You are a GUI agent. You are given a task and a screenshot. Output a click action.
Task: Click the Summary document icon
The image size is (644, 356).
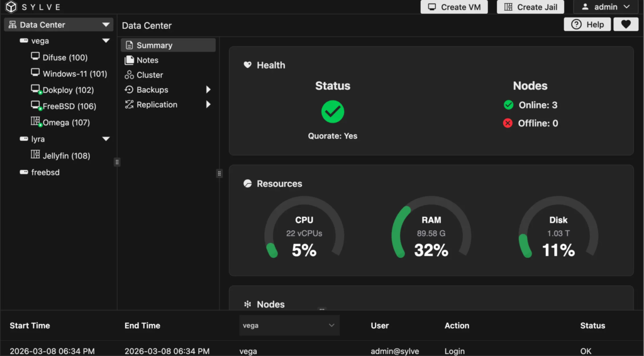129,45
